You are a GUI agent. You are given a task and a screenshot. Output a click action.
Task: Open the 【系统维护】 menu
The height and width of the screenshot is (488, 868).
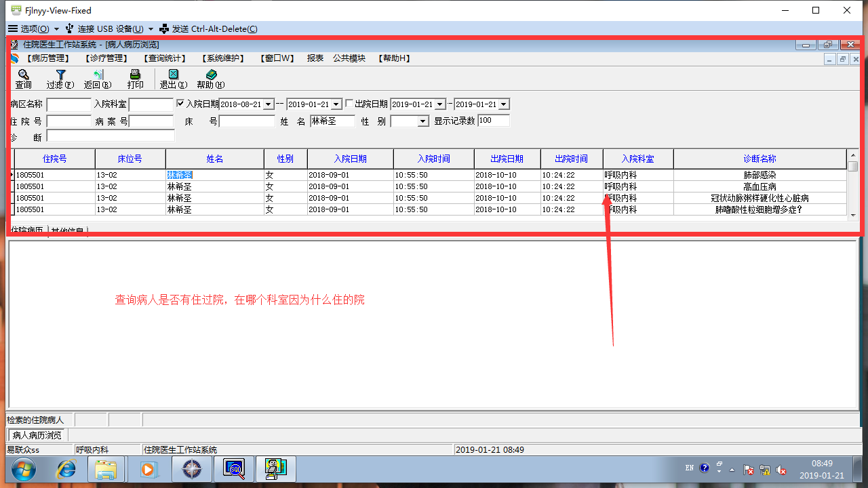click(x=223, y=58)
